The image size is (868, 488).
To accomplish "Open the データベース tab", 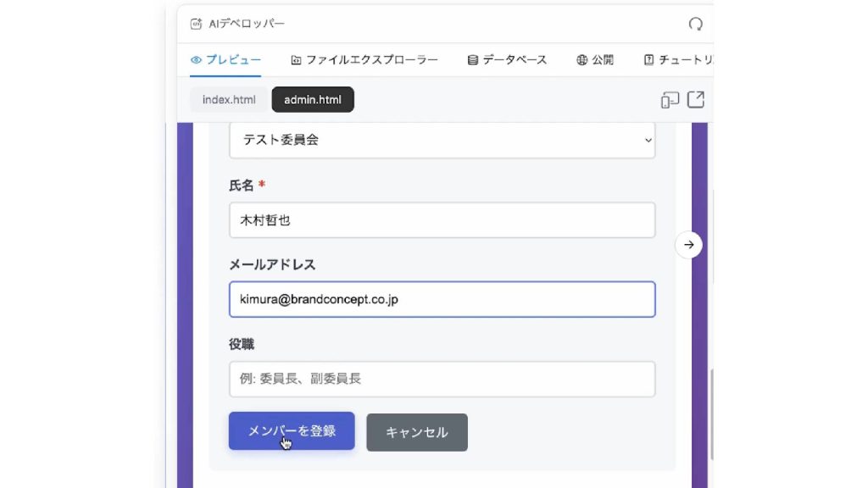I will click(507, 60).
